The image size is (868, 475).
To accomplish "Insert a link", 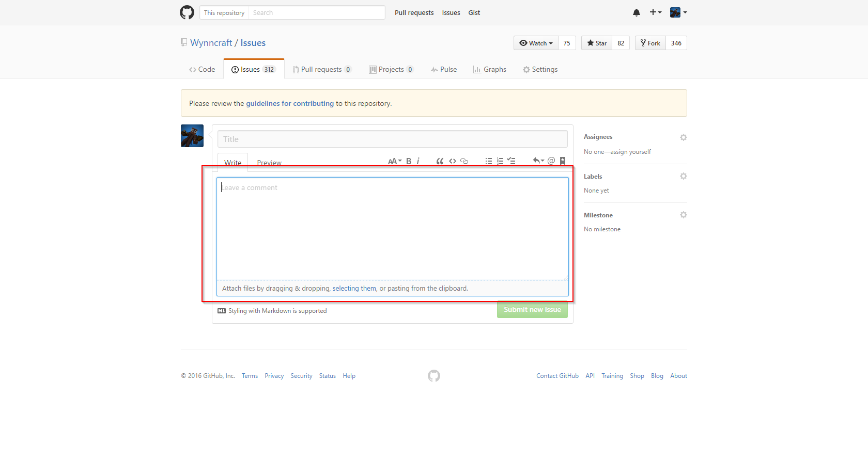I will pyautogui.click(x=464, y=161).
